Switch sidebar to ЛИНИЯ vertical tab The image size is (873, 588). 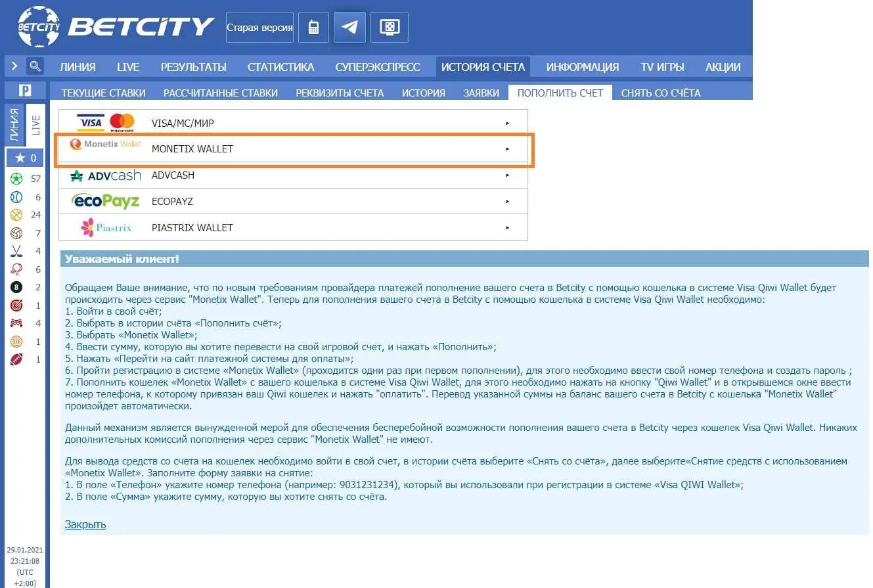coord(14,126)
